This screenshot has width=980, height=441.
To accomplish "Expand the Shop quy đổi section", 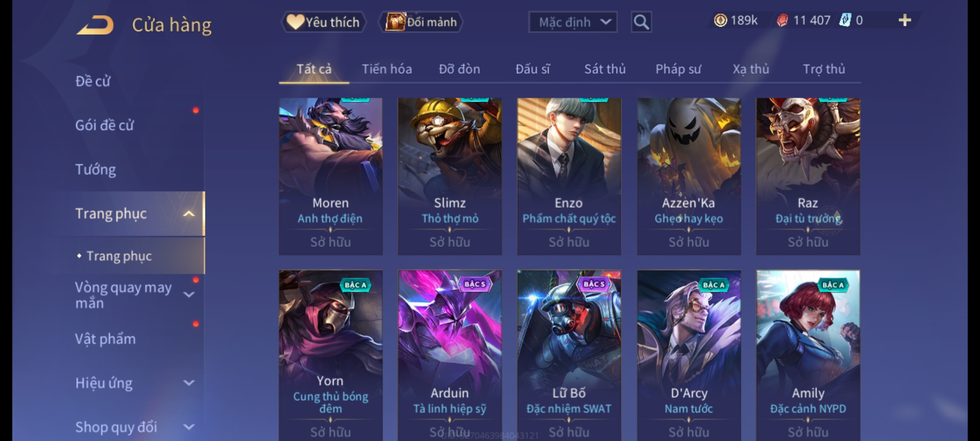I will (x=189, y=427).
